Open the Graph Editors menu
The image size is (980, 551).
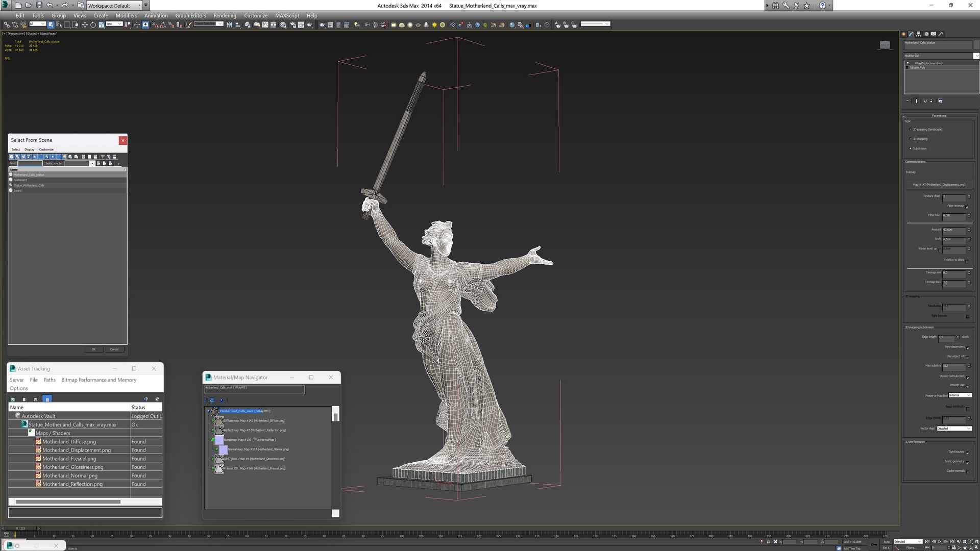click(190, 15)
